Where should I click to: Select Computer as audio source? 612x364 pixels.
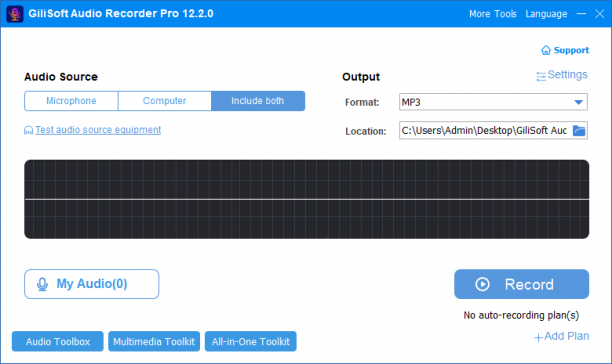coord(164,101)
